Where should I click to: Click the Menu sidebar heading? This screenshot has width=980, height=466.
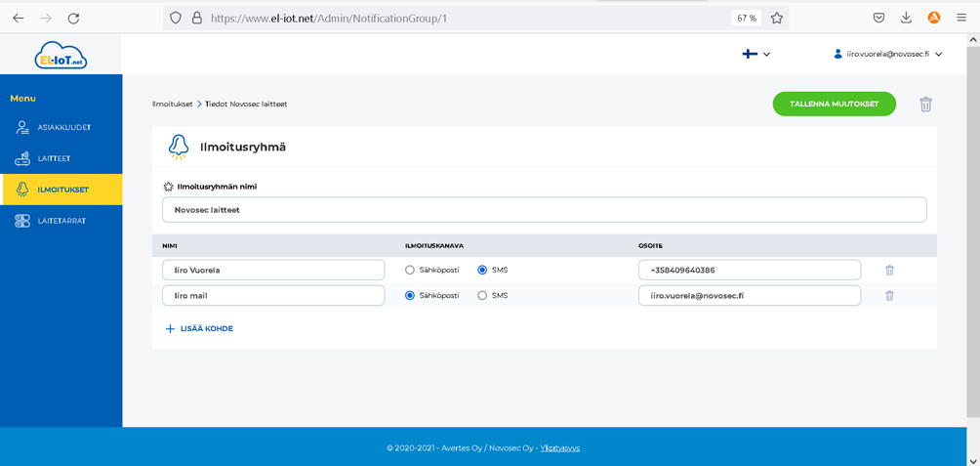(23, 99)
